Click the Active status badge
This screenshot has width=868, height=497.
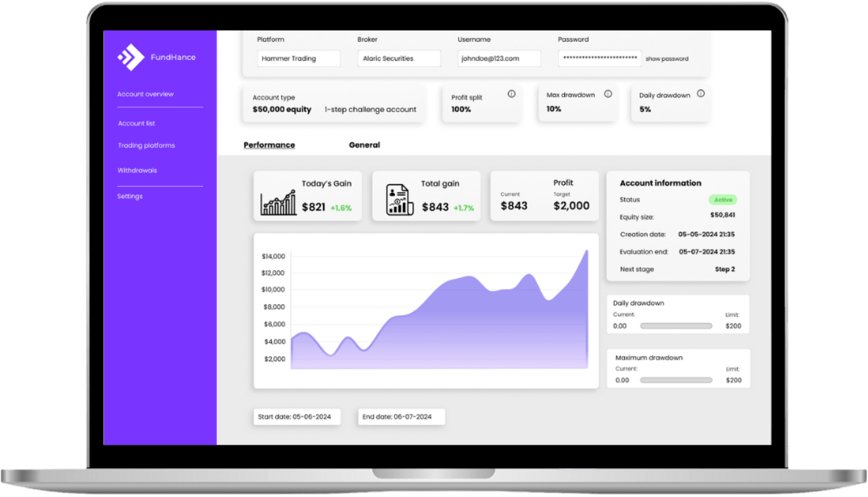click(723, 200)
